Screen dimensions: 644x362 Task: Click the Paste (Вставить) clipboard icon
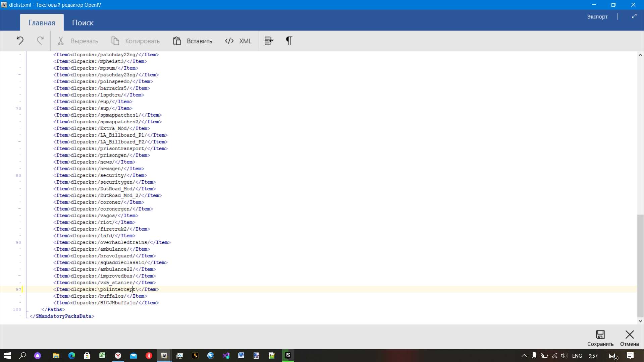(177, 41)
